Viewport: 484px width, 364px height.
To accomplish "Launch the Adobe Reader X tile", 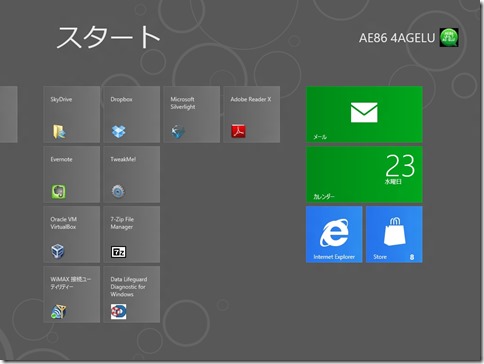I will (252, 114).
